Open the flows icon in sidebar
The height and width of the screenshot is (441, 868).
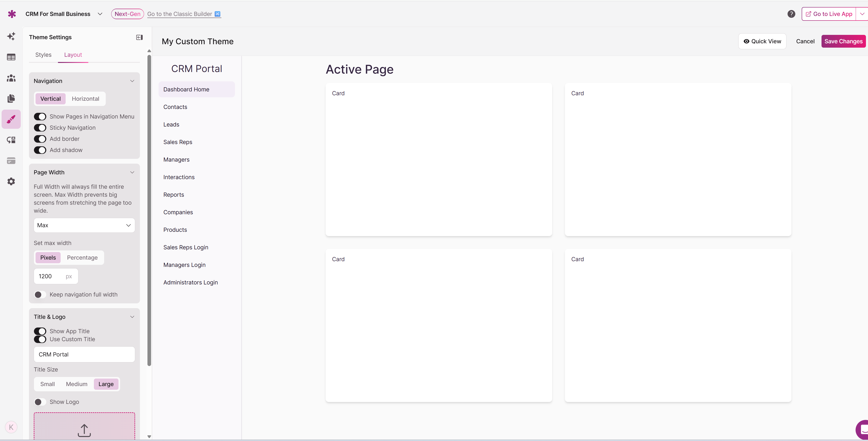click(x=11, y=140)
